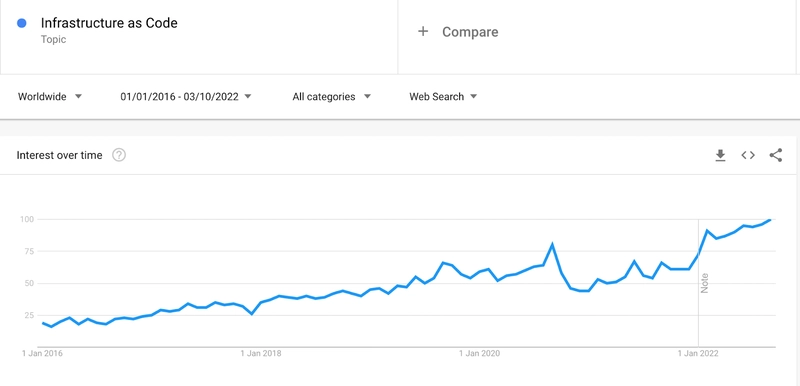Open the embed code icon
Image resolution: width=800 pixels, height=386 pixels.
click(x=747, y=155)
